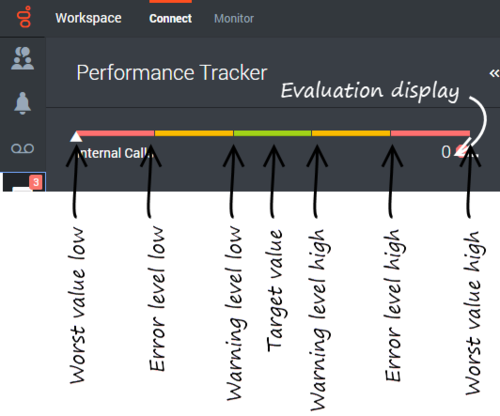This screenshot has height=416, width=500.
Task: Click the green target segment of gauge
Action: (272, 133)
